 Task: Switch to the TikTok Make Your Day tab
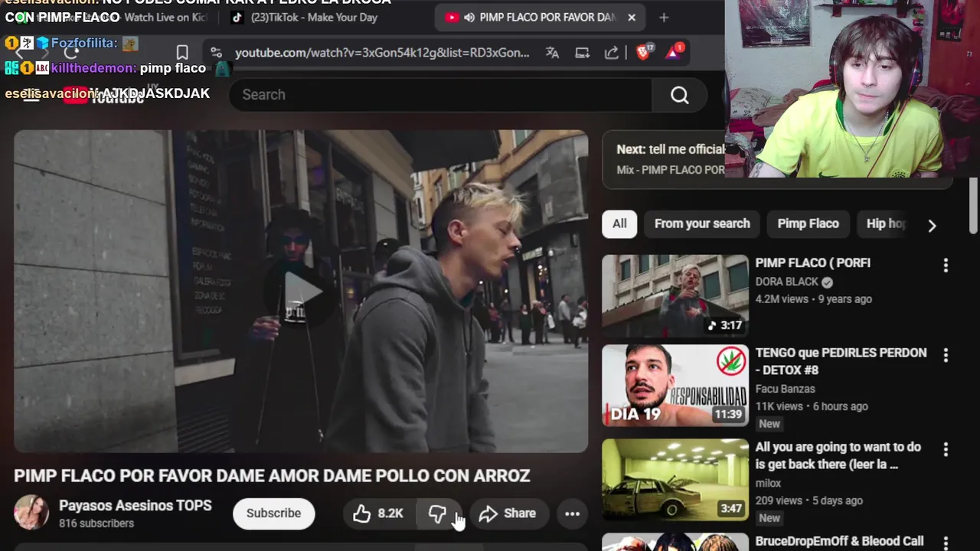[x=314, y=17]
